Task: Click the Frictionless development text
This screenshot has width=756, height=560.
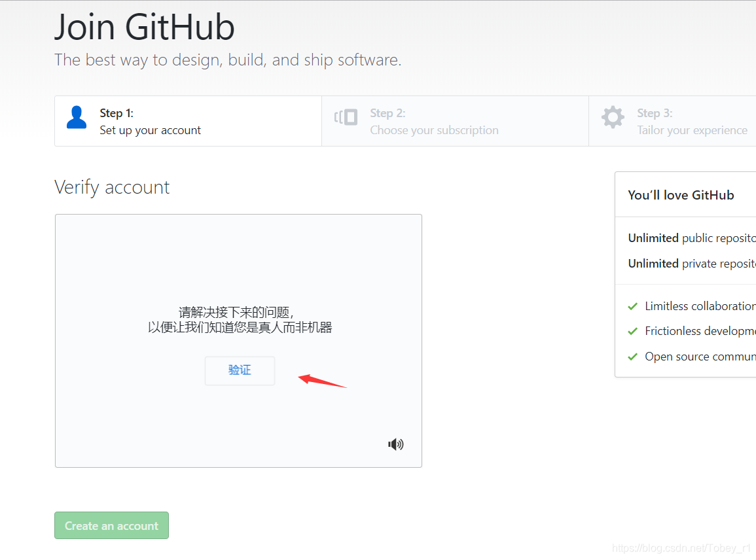Action: (x=700, y=331)
